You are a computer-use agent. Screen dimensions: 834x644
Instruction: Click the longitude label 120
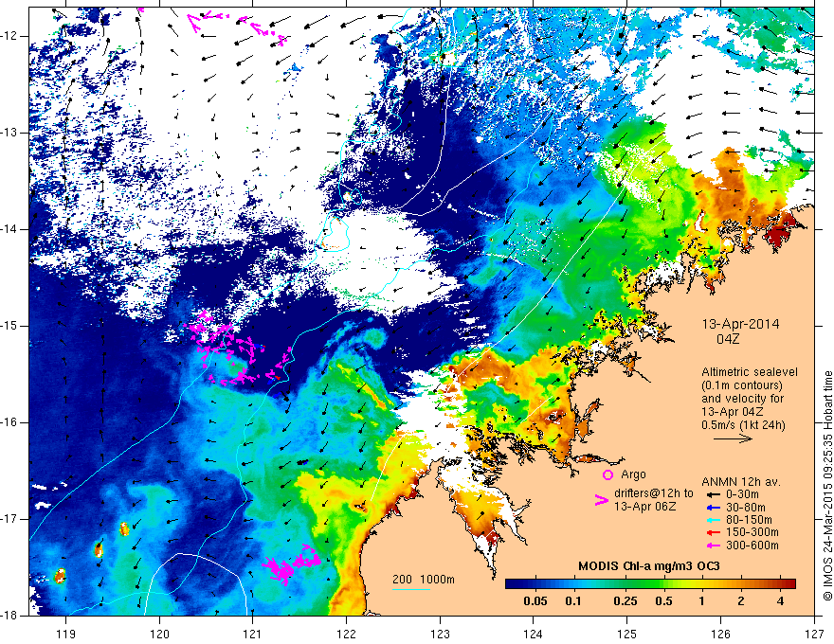159,634
